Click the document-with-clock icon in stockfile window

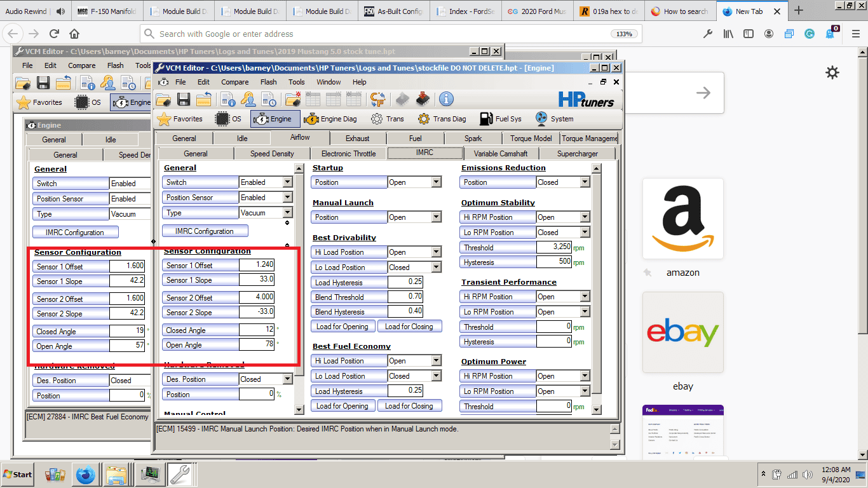[270, 99]
